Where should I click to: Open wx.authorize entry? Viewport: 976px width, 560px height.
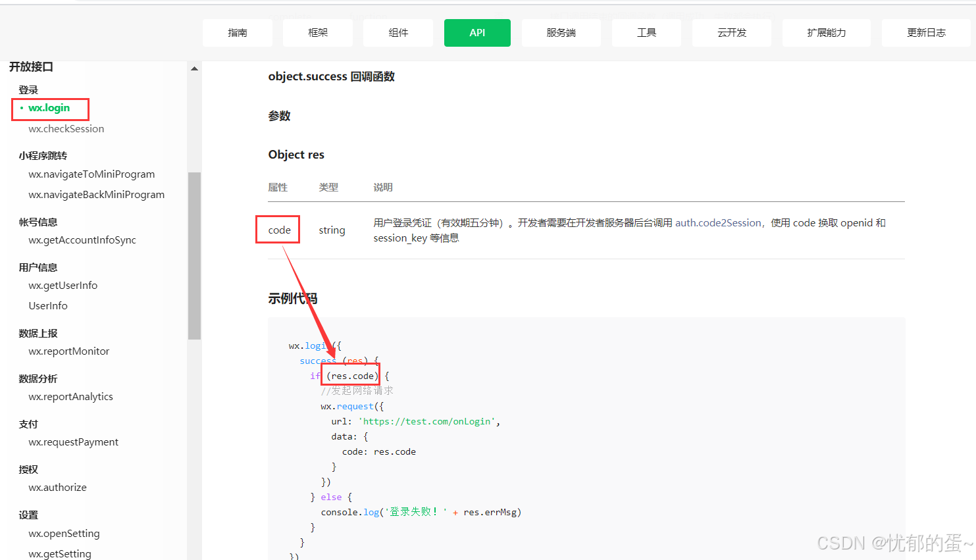click(x=58, y=488)
